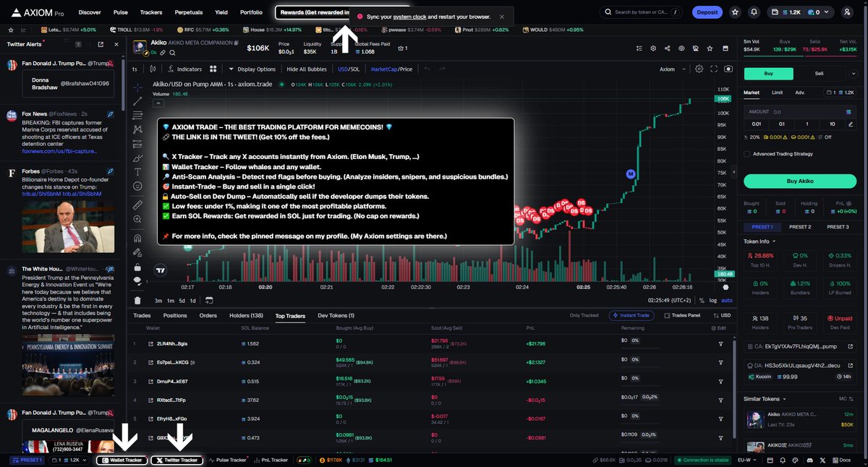Switch chart to fullscreen mode
Viewport: 868px width, 467px height.
714,69
